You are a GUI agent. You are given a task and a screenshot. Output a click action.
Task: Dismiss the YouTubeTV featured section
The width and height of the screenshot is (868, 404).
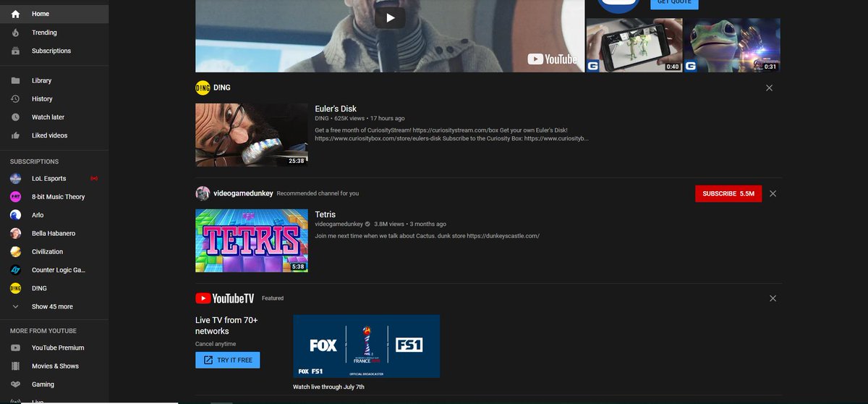point(773,298)
